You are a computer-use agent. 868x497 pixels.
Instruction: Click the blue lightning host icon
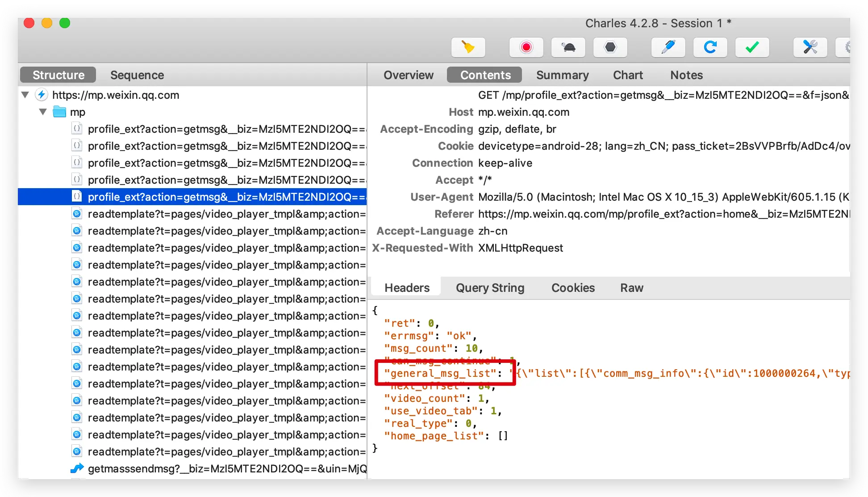tap(42, 95)
